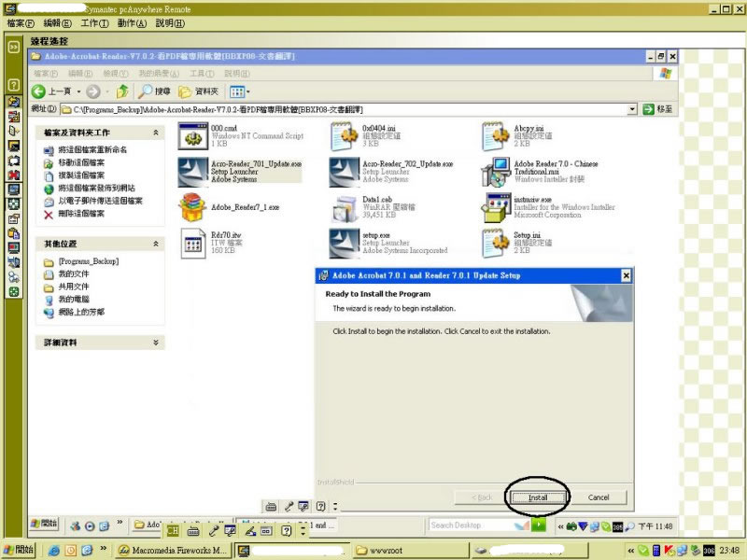Viewport: 747px width, 560px height.
Task: Open Explorer window 工具(T) menu
Action: (202, 74)
